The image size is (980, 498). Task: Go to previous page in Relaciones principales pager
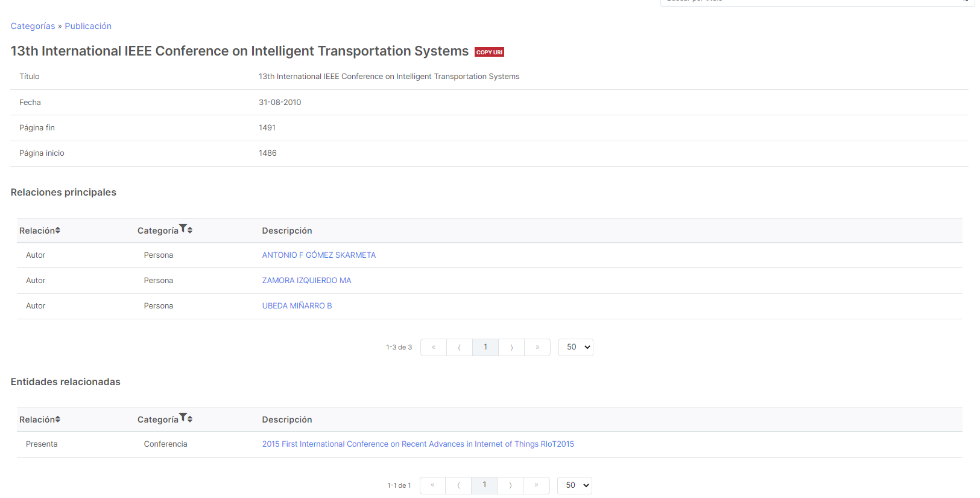(460, 347)
